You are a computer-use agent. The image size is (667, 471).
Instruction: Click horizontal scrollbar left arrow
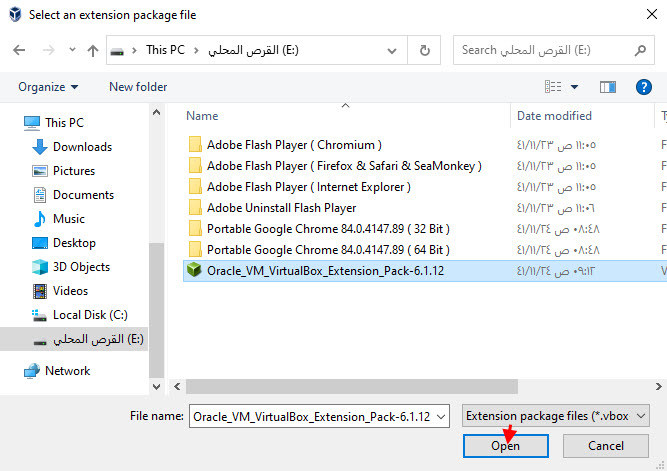point(177,386)
